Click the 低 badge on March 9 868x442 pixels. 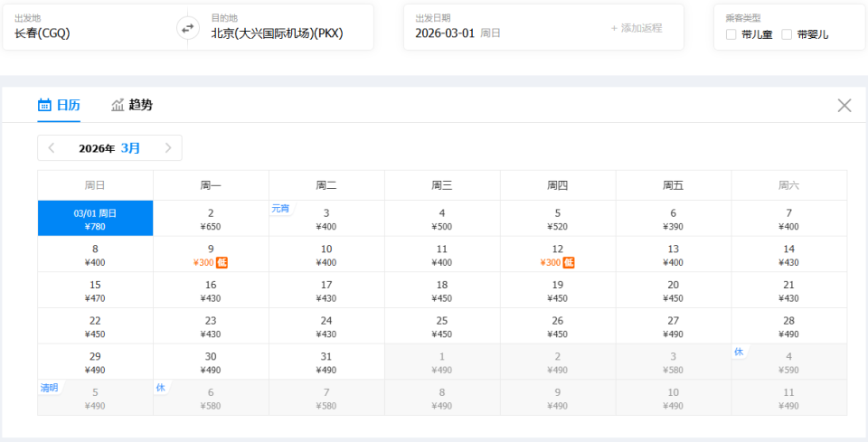pyautogui.click(x=222, y=263)
